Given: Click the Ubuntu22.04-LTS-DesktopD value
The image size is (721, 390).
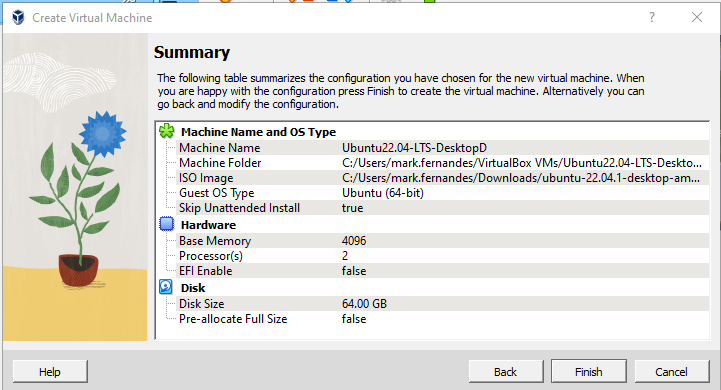Looking at the screenshot, I should pyautogui.click(x=414, y=148).
